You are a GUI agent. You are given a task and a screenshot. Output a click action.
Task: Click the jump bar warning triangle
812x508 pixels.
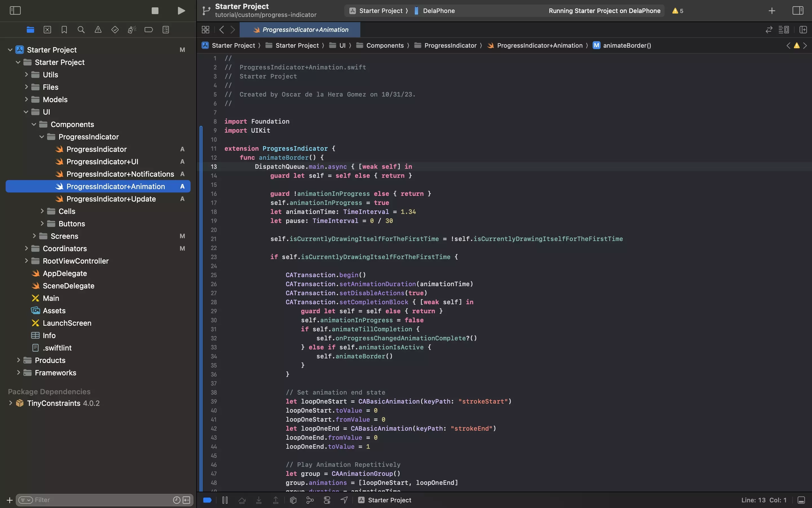(x=796, y=45)
